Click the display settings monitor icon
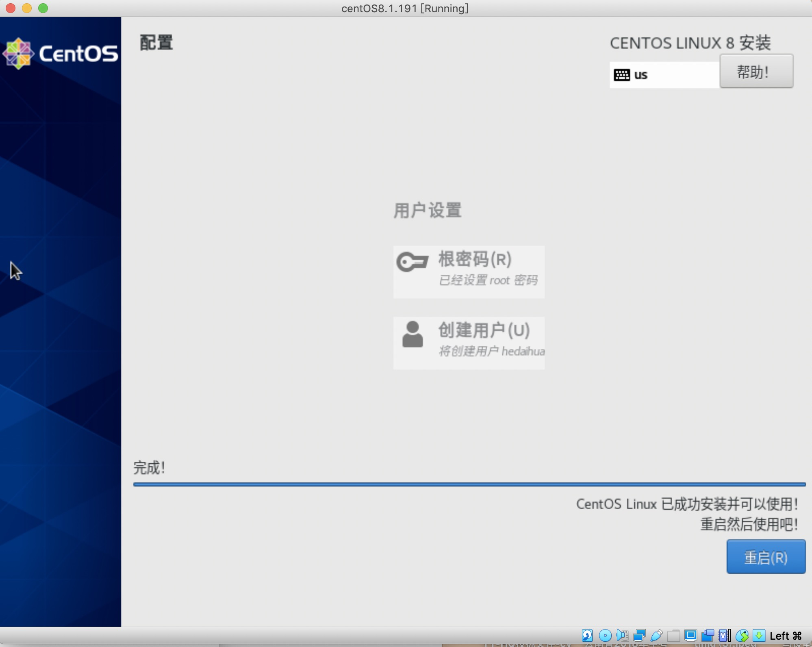 [x=690, y=635]
